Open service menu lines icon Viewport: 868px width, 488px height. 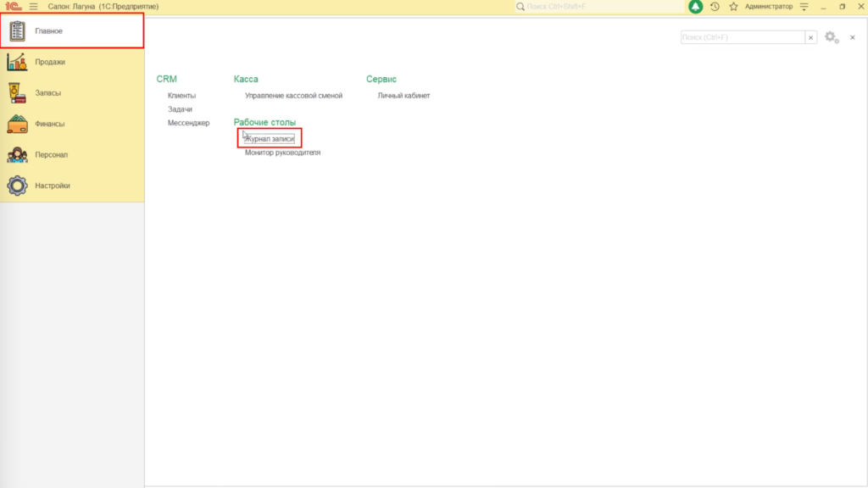(804, 7)
